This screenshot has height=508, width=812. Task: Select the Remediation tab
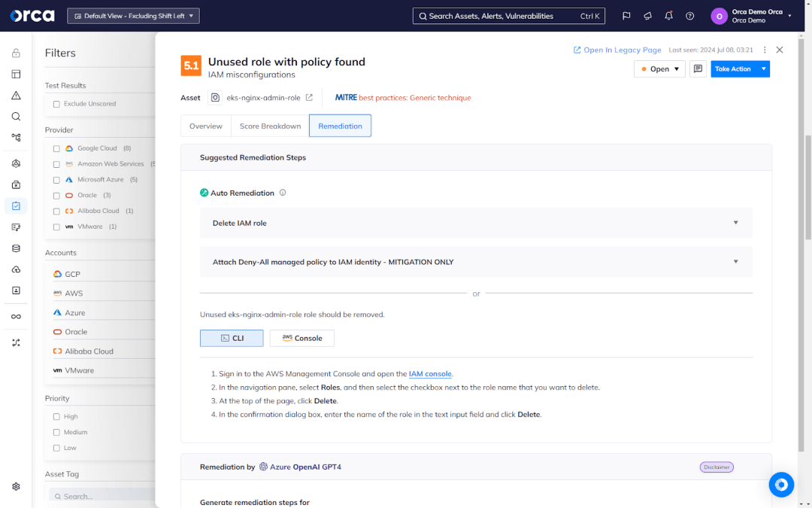point(340,126)
